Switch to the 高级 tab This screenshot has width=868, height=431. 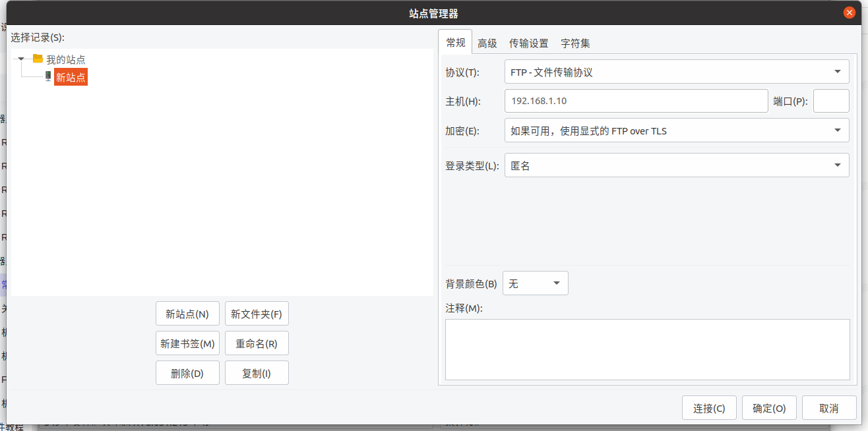click(x=487, y=43)
